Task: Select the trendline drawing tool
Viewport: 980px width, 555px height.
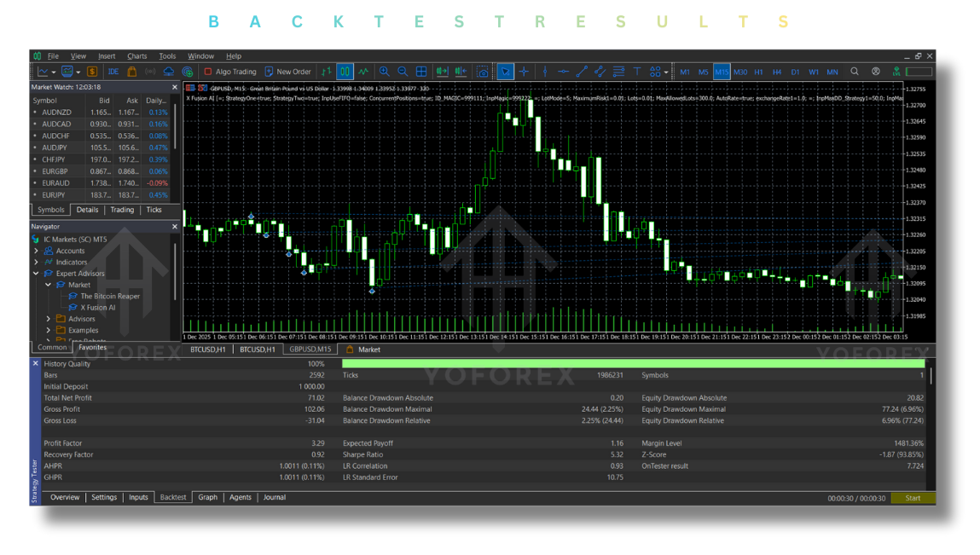Action: point(582,72)
